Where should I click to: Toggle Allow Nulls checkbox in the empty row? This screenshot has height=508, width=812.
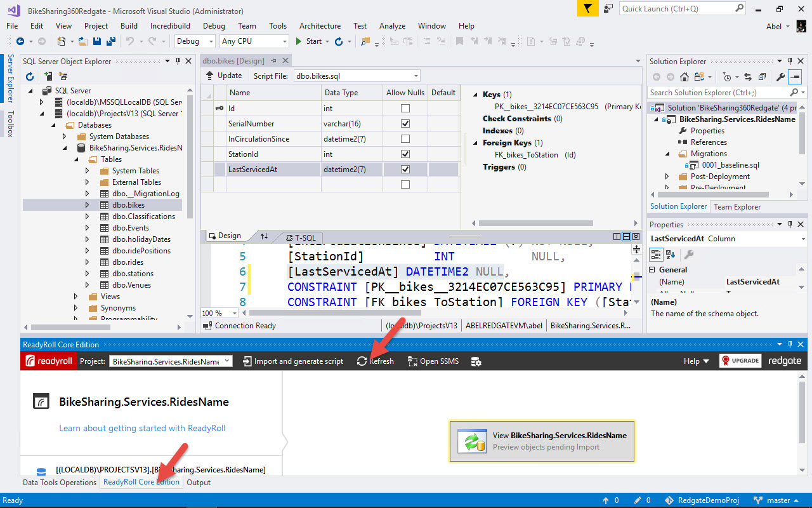pyautogui.click(x=405, y=185)
